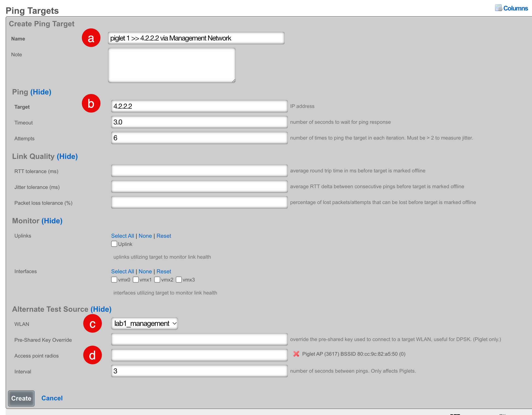The image size is (532, 415).
Task: Enable the Uplink checkbox
Action: coord(114,244)
